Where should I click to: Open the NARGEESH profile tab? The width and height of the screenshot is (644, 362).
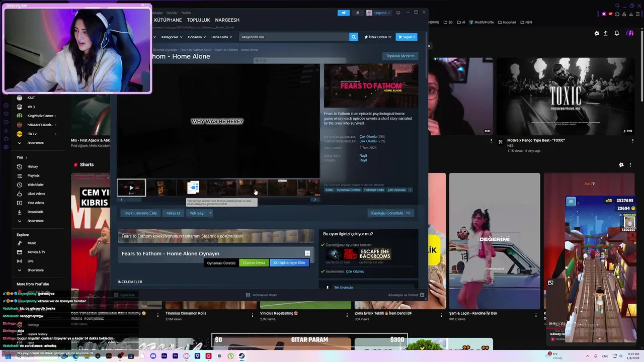point(227,20)
